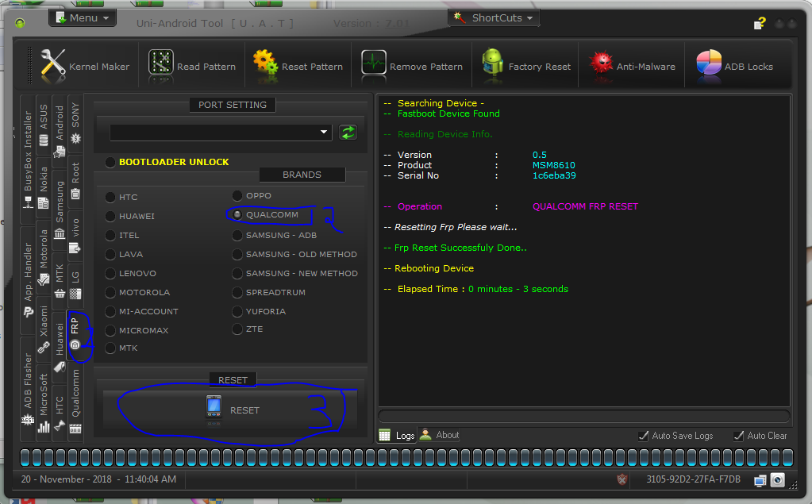Click the yellow question mark help icon

click(x=759, y=23)
